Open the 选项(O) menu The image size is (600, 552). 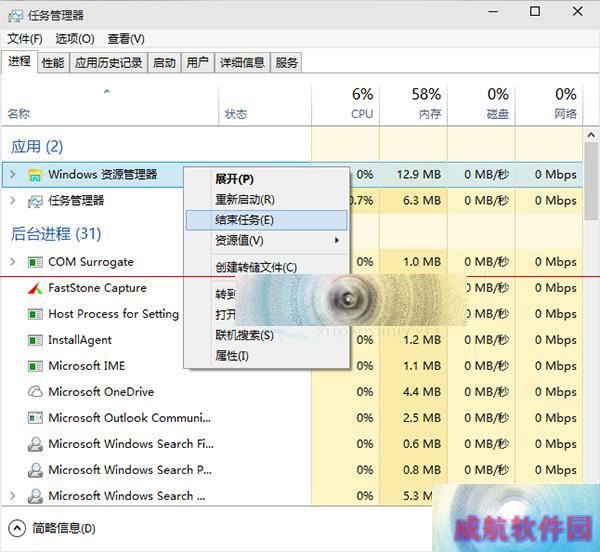75,39
